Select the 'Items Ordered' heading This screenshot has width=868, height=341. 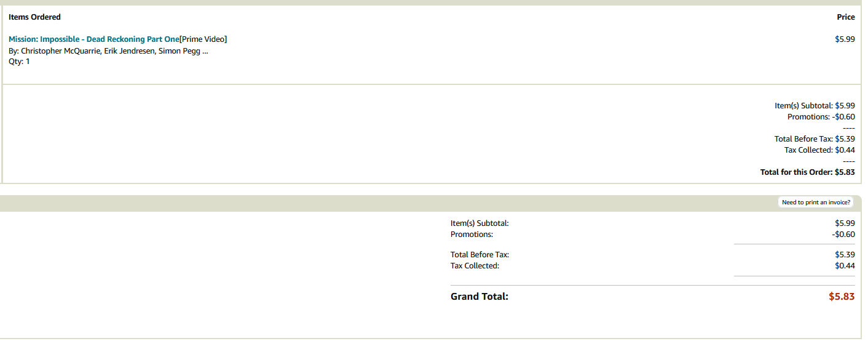pyautogui.click(x=34, y=17)
